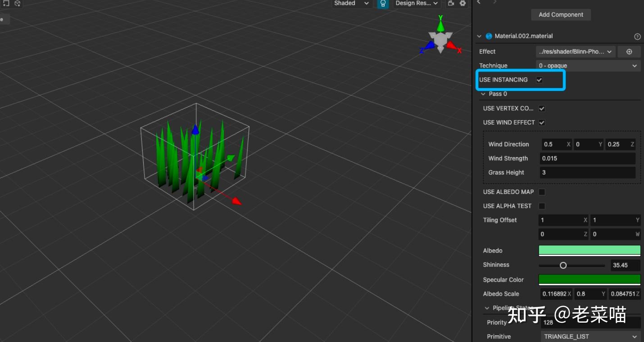The image size is (644, 342).
Task: Open the Technique 0 - opaque dropdown
Action: click(x=588, y=66)
